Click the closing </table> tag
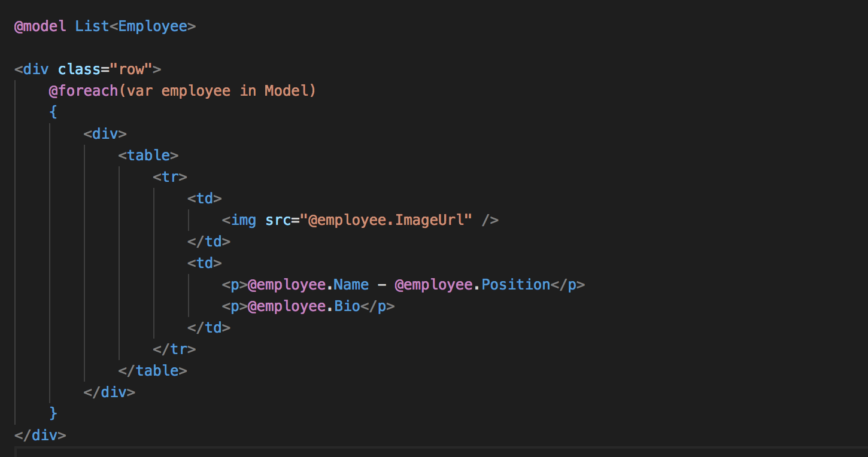This screenshot has width=868, height=457. [153, 370]
